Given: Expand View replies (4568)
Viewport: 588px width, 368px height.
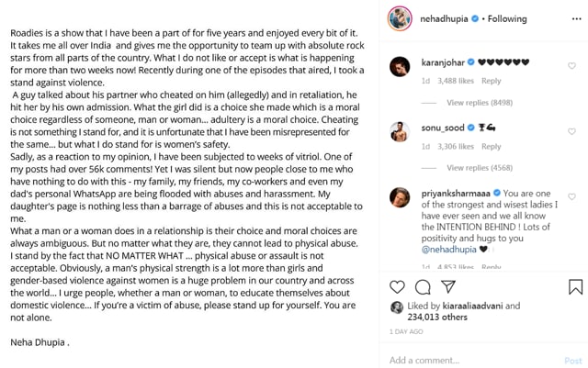Looking at the screenshot, I should pos(480,168).
